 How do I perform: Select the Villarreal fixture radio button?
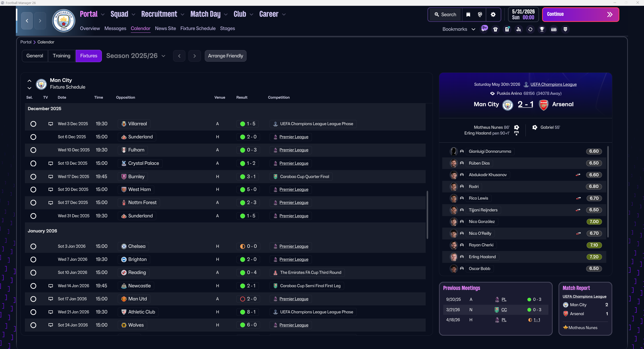tap(33, 124)
